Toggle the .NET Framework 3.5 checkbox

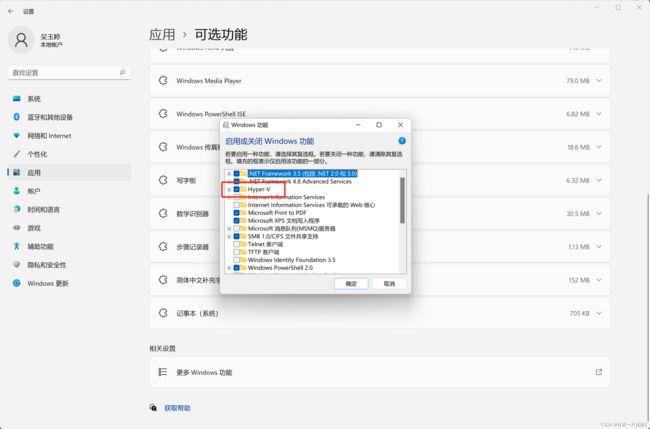point(236,174)
